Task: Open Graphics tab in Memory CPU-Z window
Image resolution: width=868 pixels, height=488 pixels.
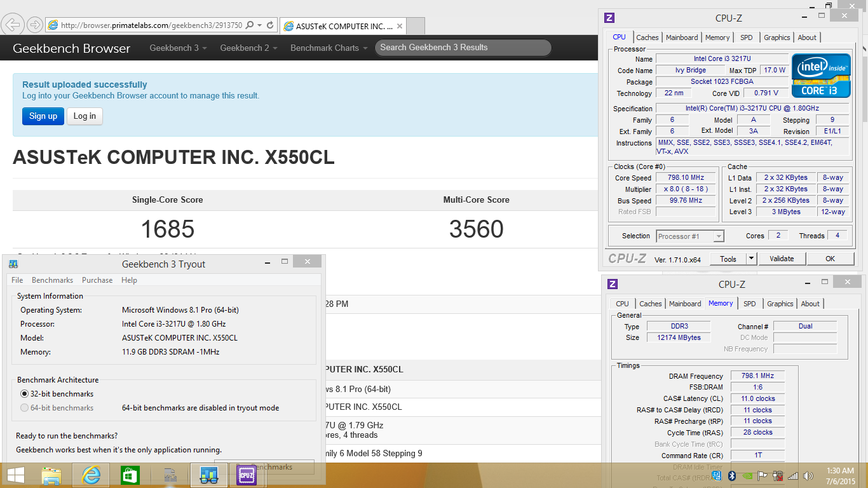Action: coord(780,304)
